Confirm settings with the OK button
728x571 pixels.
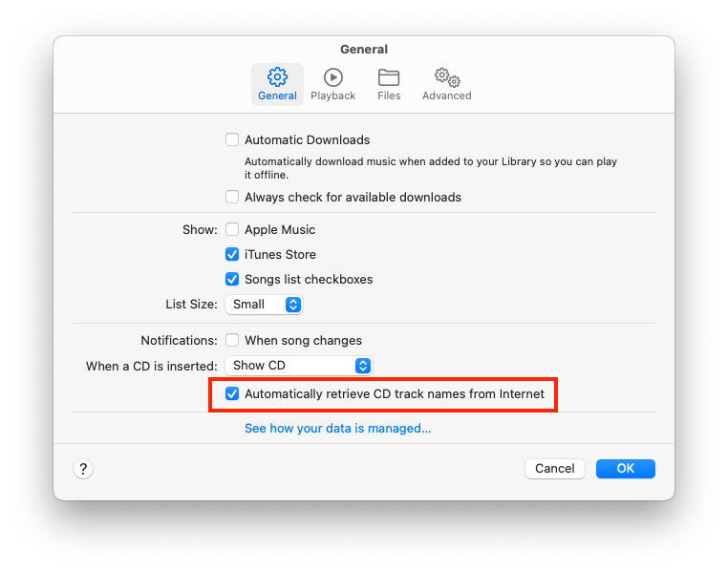click(626, 469)
